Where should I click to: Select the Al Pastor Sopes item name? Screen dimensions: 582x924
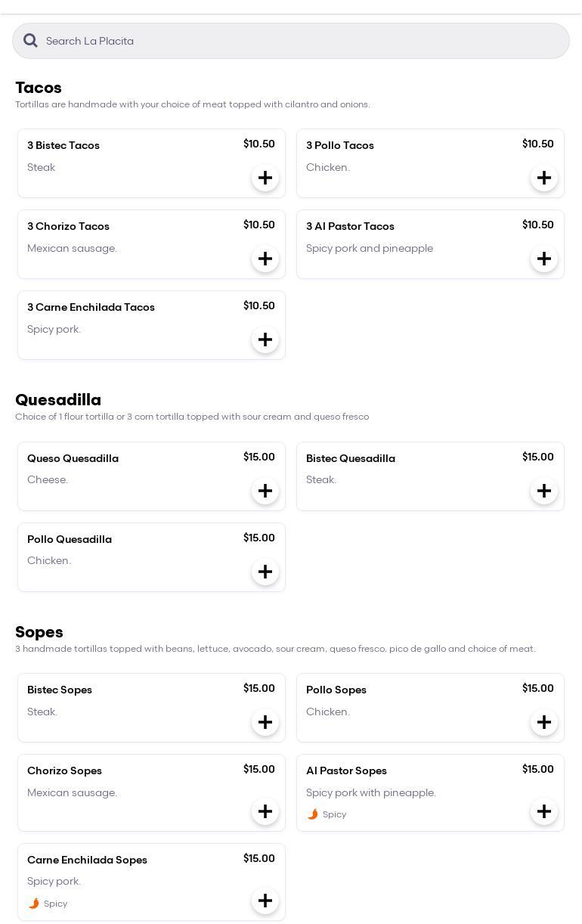click(346, 771)
